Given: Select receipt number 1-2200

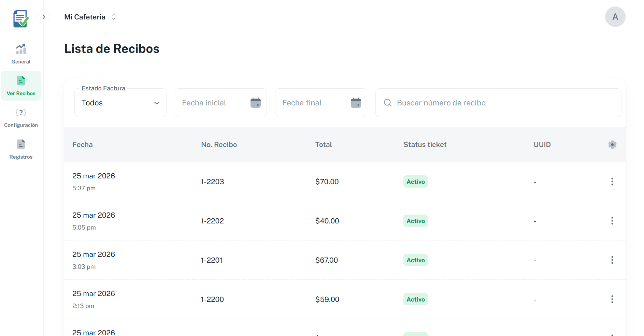Looking at the screenshot, I should coord(212,299).
